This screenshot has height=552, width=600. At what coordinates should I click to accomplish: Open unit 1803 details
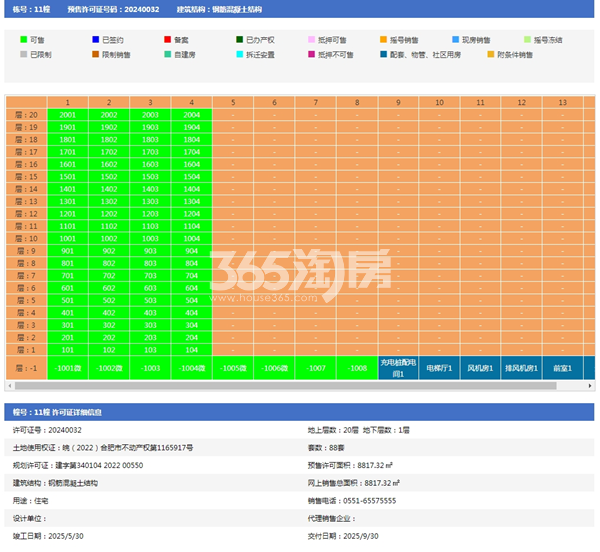(150, 140)
